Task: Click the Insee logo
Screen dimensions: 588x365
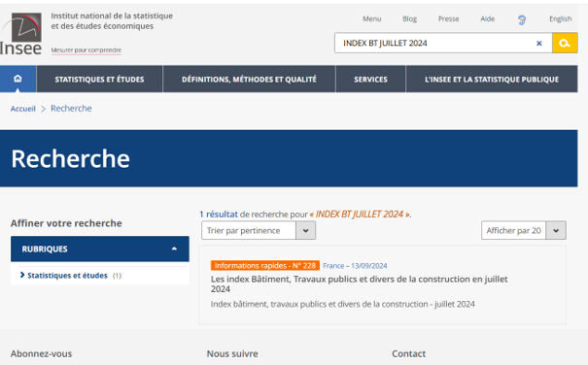Action: click(x=21, y=34)
